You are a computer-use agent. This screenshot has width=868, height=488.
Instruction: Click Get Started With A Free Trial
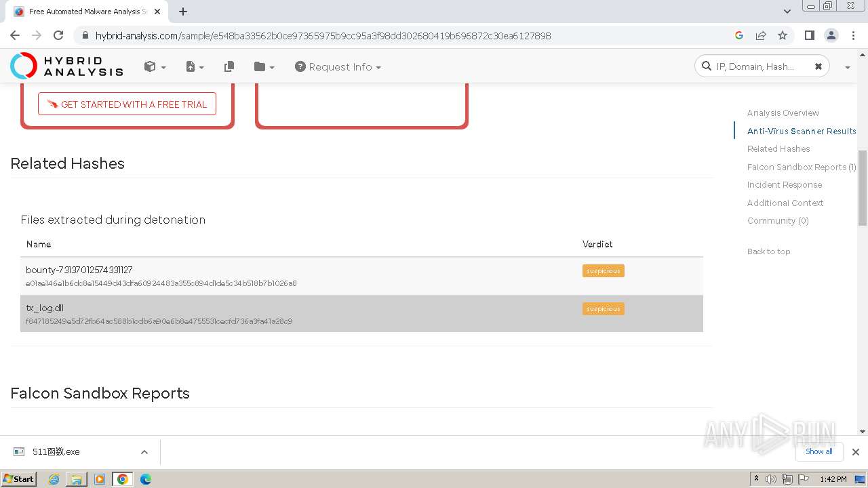127,104
